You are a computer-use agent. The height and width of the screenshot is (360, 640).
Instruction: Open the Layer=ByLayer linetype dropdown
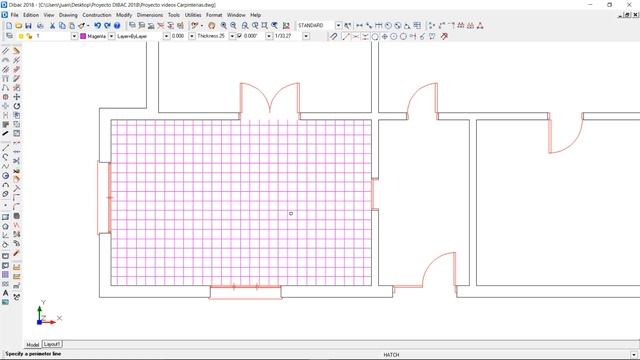[x=167, y=36]
